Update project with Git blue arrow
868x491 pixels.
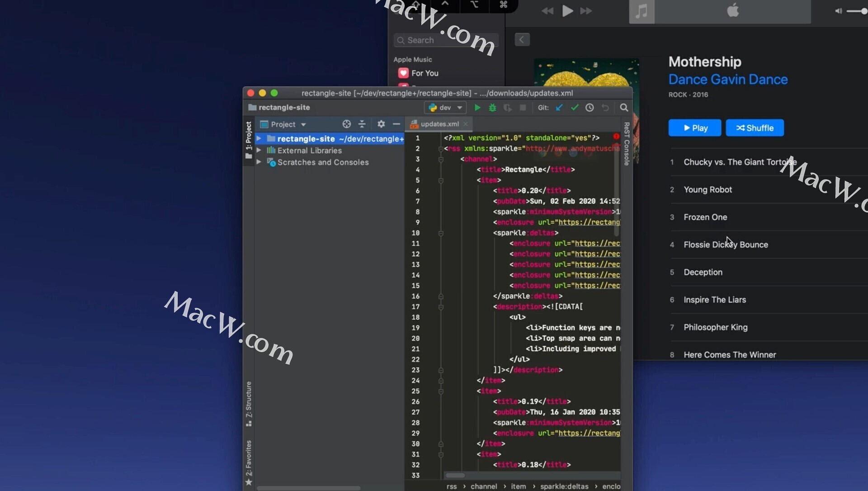click(559, 108)
